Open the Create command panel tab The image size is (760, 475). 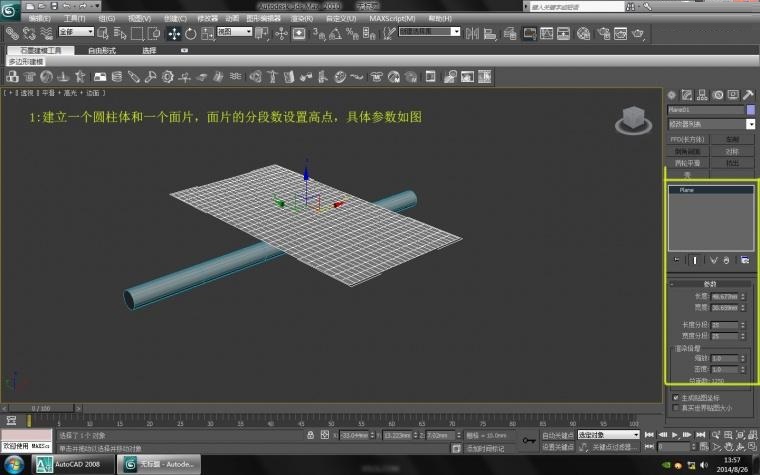tap(672, 95)
